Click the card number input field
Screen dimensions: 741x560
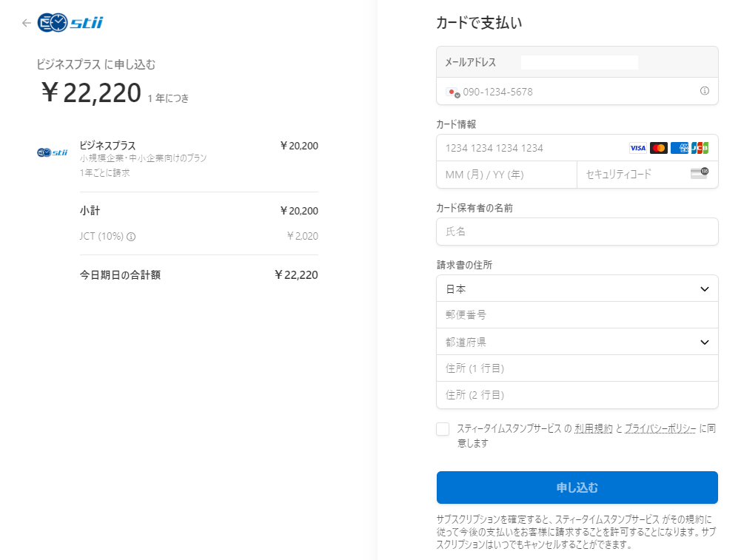533,147
